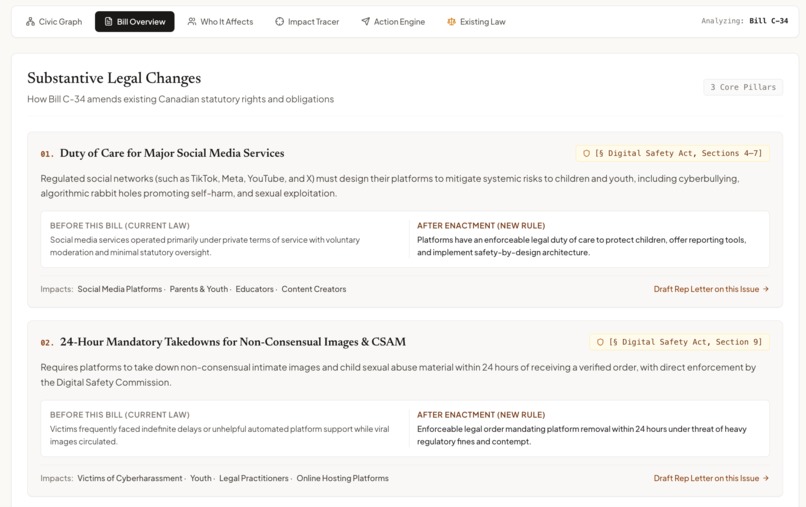Click the Duty of Care for Major Social Media Services heading

coord(172,153)
